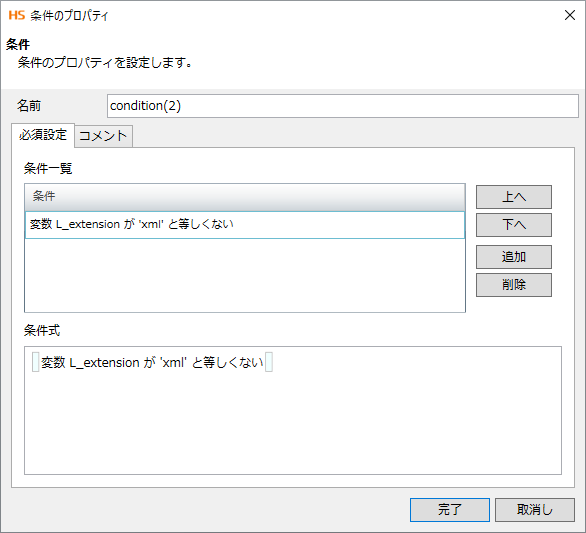Edit the 名前 field containing condition(2)
Image resolution: width=586 pixels, height=533 pixels.
[x=343, y=106]
